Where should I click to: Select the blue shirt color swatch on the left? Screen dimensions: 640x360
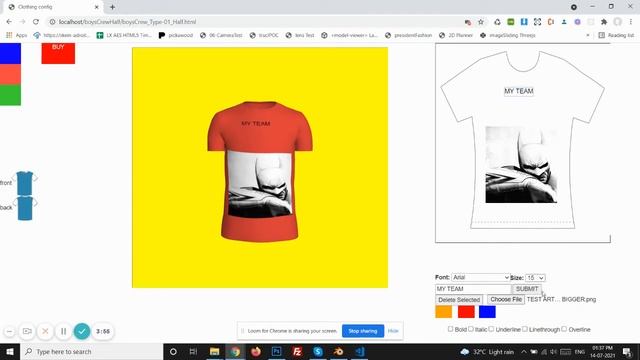point(10,53)
